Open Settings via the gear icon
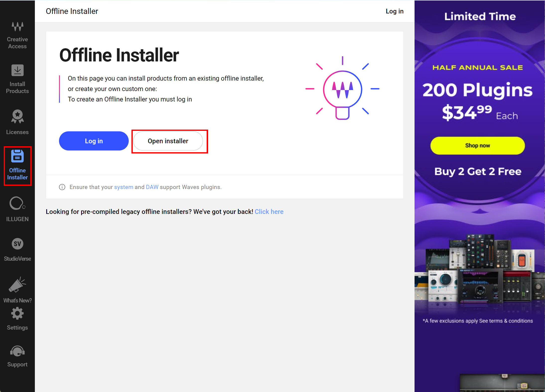The height and width of the screenshot is (392, 545). pyautogui.click(x=17, y=319)
